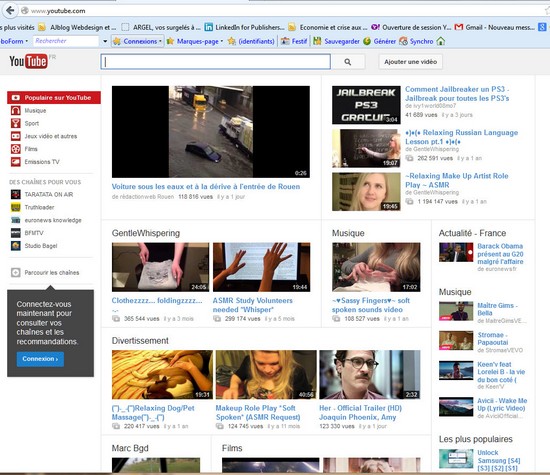Click the Générer toolbar icon
This screenshot has height=475, width=550.
[x=367, y=41]
